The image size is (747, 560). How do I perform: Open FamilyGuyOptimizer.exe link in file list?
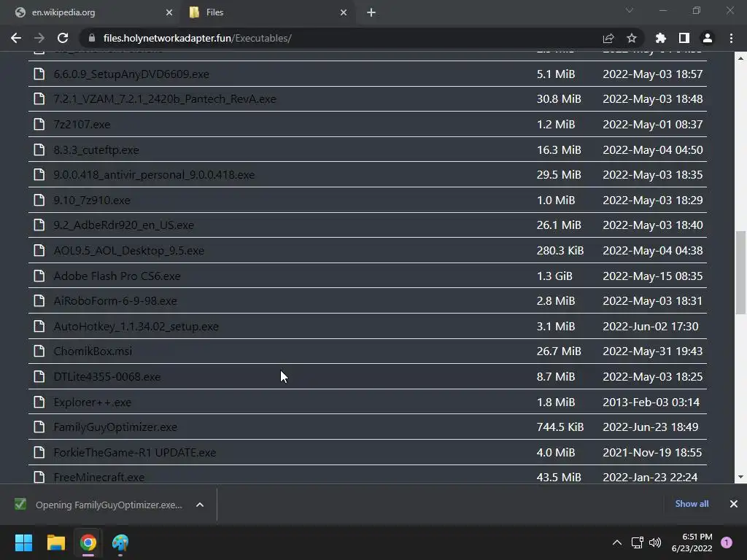[115, 427]
